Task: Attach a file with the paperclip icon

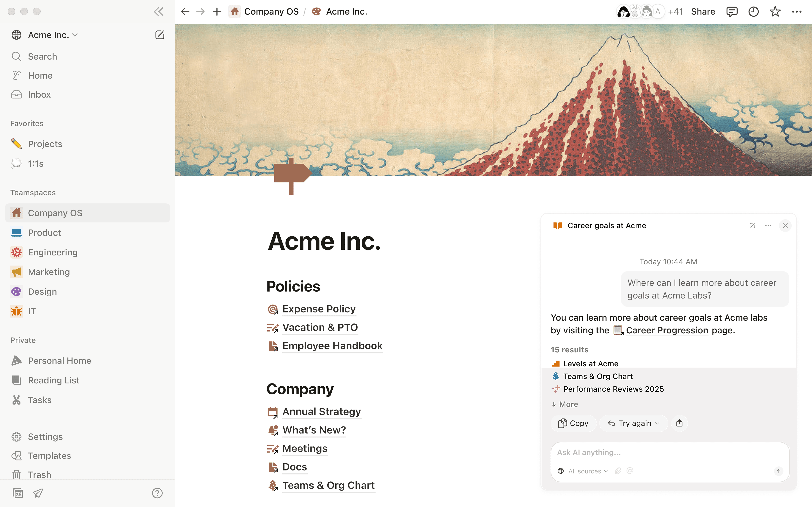Action: (618, 471)
